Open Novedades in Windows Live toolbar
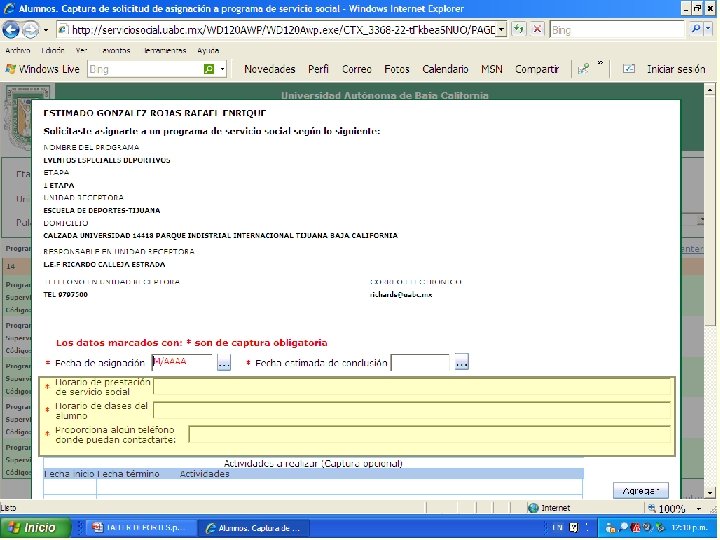The height and width of the screenshot is (540, 720). [270, 69]
